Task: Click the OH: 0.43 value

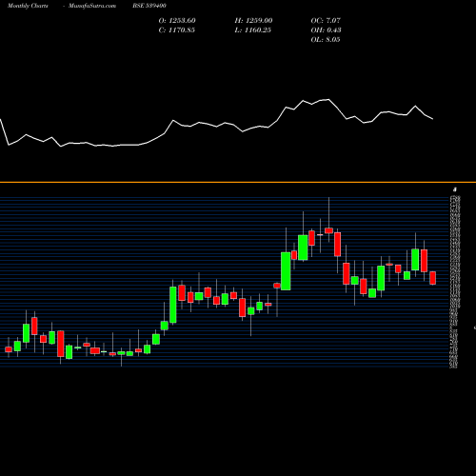Action: coord(327,30)
